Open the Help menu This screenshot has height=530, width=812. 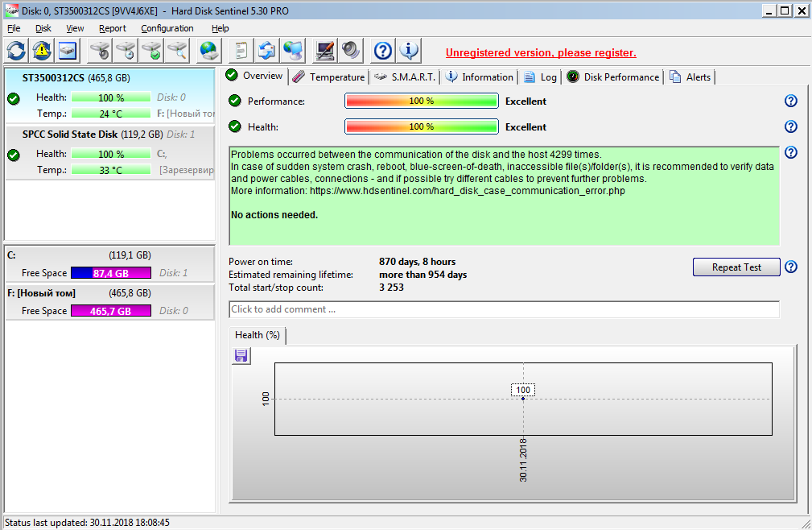(220, 28)
